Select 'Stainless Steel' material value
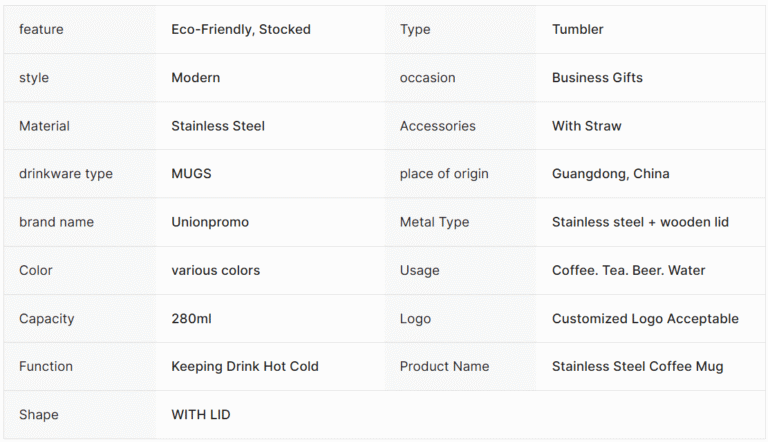 218,126
